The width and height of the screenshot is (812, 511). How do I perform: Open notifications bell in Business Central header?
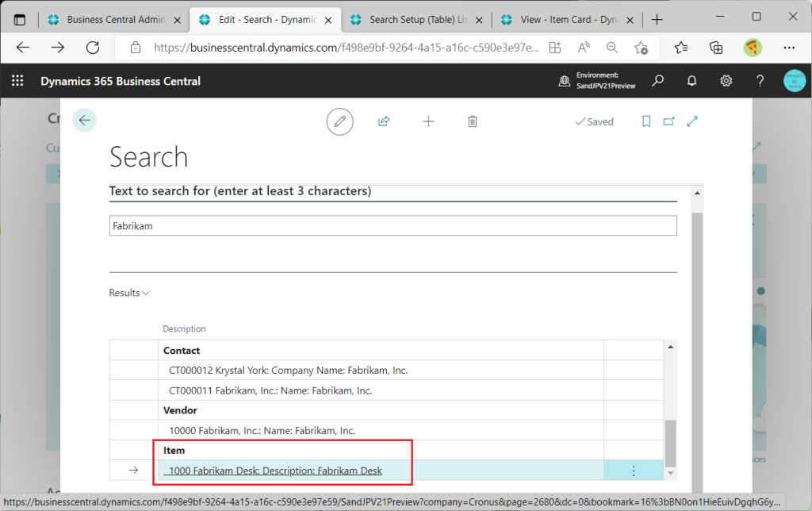[691, 81]
